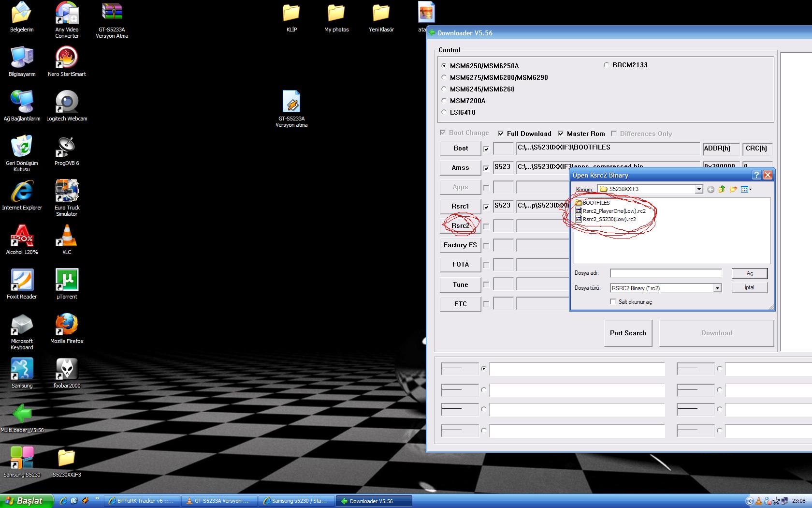The height and width of the screenshot is (508, 812).
Task: Click the Boot button
Action: (460, 149)
